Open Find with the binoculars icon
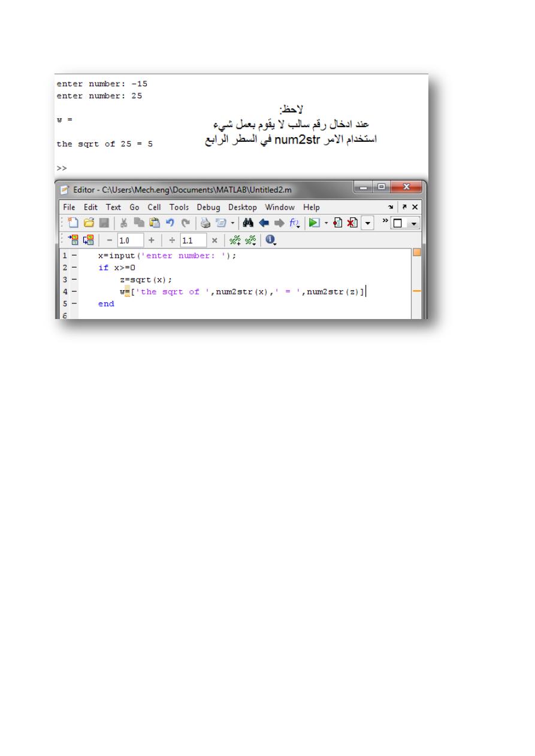Screen dimensions: 535x756 248,223
